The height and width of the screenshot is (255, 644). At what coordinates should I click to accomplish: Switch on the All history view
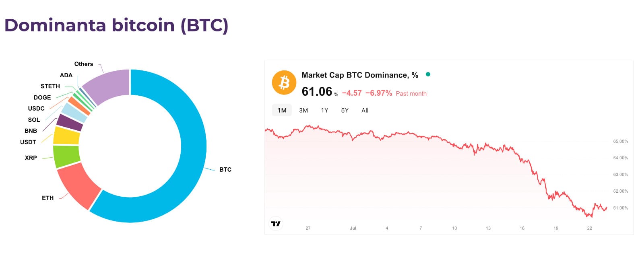click(x=365, y=110)
